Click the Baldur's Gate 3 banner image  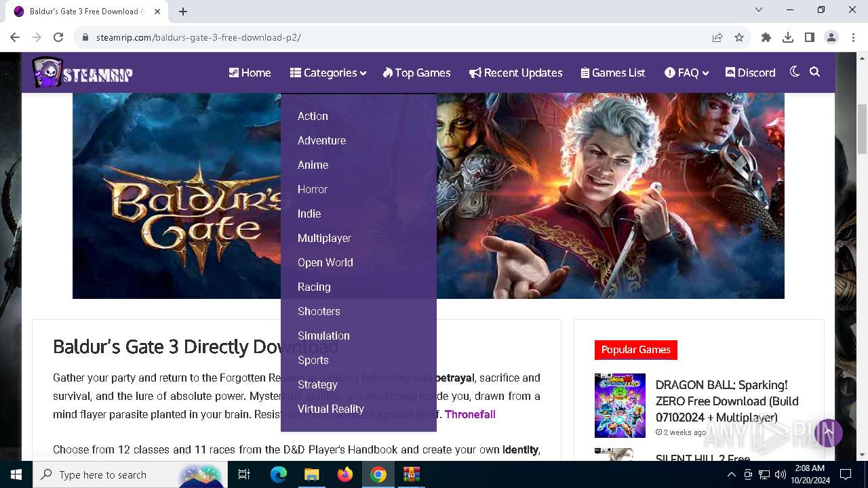tap(428, 196)
